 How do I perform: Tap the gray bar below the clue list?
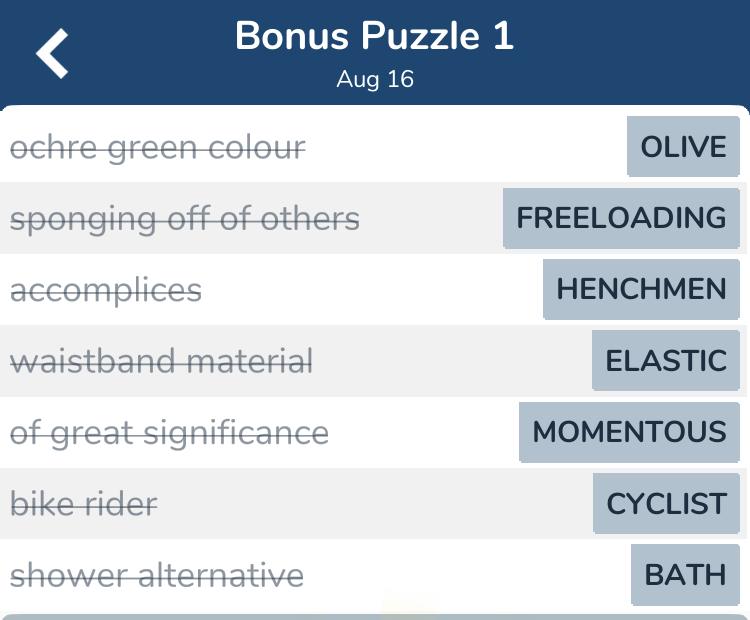tap(375, 617)
